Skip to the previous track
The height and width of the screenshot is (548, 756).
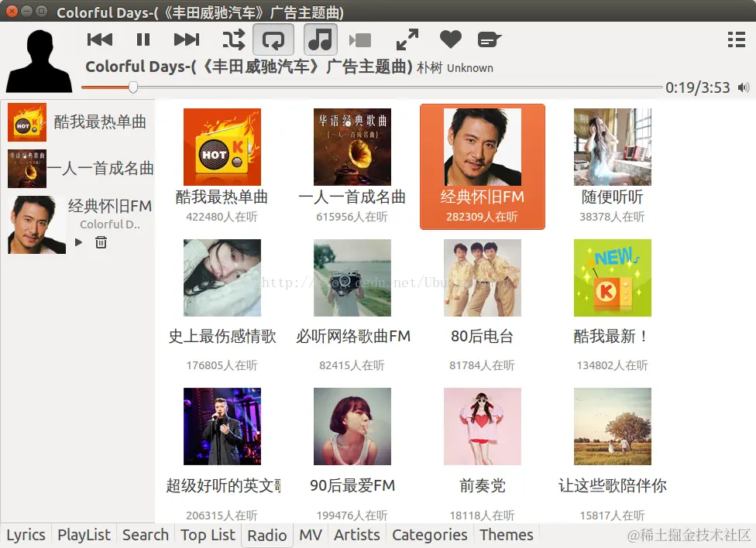[x=100, y=39]
